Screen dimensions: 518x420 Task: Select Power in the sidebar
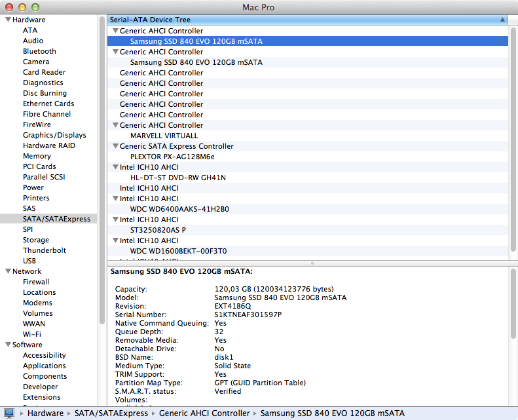[x=33, y=187]
